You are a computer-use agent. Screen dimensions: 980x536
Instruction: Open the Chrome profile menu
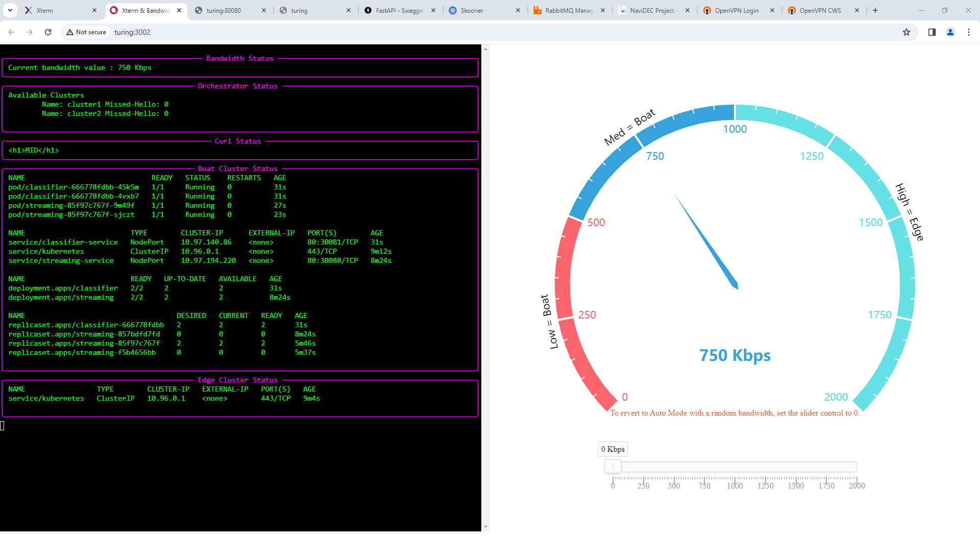click(x=950, y=32)
